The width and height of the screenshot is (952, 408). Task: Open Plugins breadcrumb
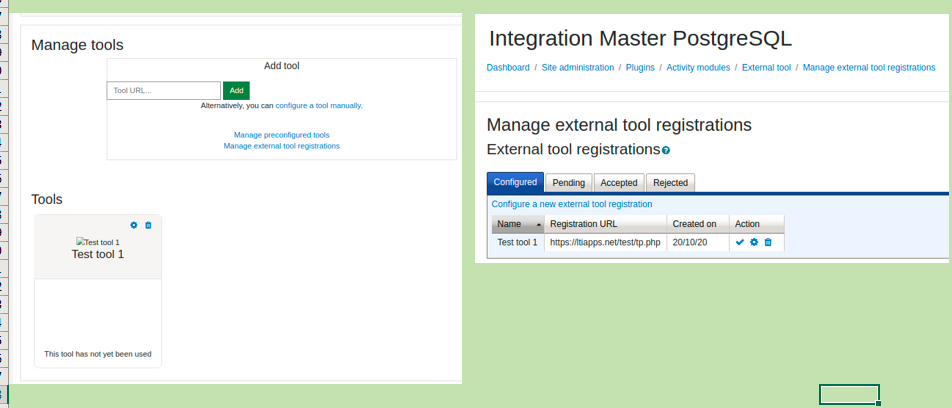[640, 68]
